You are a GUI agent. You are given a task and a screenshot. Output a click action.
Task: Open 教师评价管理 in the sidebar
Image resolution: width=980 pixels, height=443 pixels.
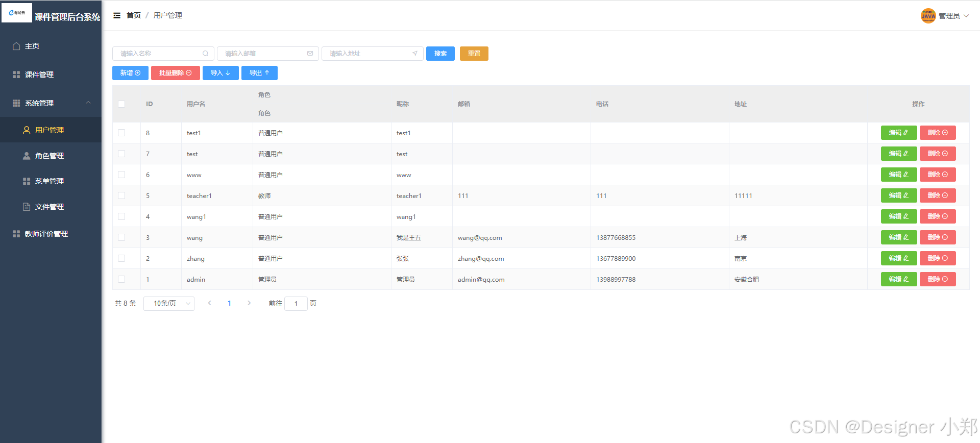click(x=51, y=234)
